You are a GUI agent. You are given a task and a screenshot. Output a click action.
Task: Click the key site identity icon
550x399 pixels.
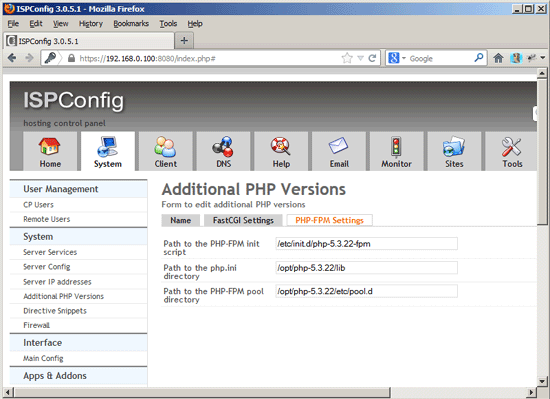coord(50,58)
